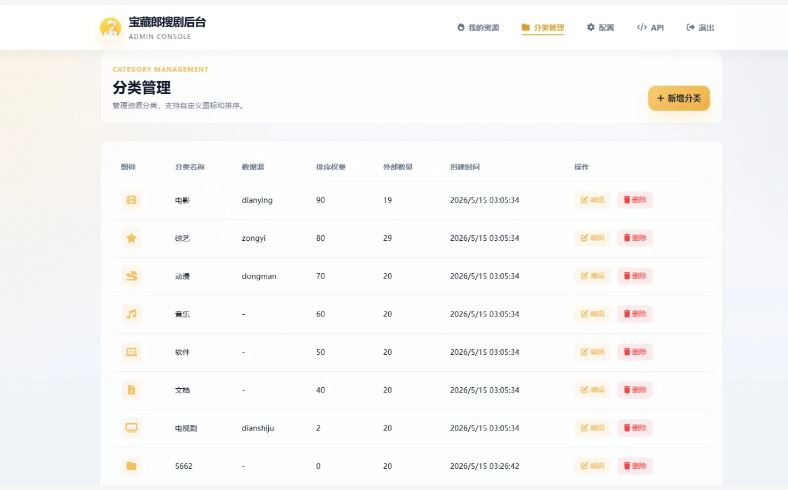Select the 综艺 category name cell
The width and height of the screenshot is (788, 490).
182,238
